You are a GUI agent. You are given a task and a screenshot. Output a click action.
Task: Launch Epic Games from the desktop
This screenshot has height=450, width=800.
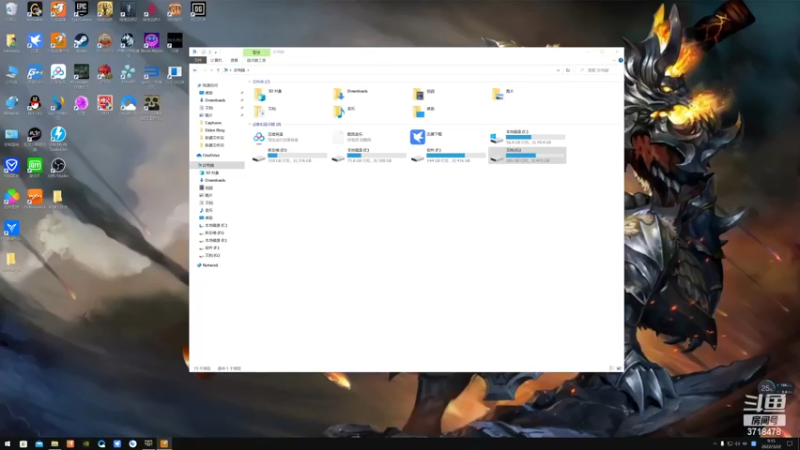tap(81, 11)
